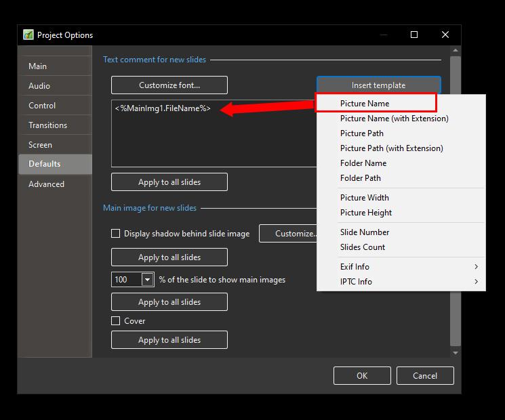Switch to the Transitions tab

click(47, 125)
